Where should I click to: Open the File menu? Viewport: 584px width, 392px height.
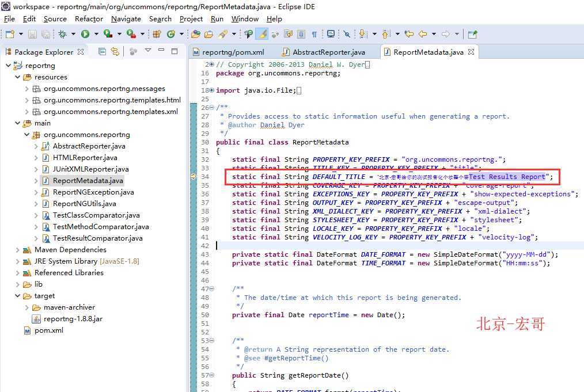coord(9,18)
